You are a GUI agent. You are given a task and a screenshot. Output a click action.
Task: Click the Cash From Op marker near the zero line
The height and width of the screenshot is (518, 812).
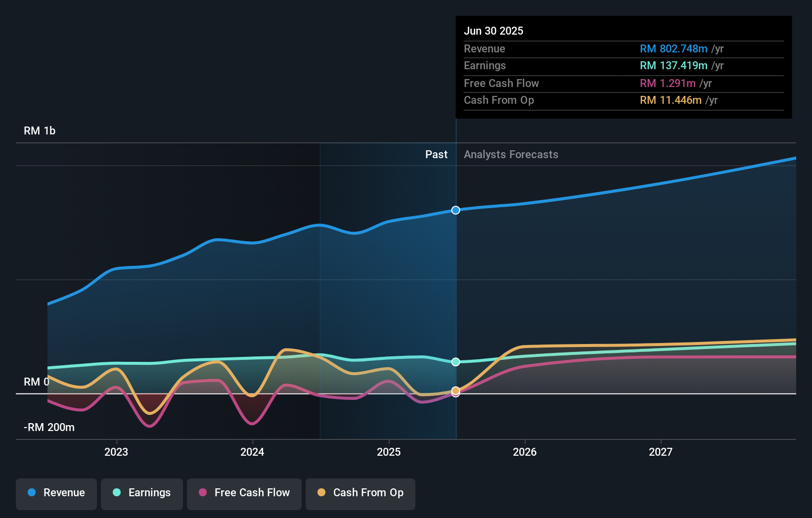click(455, 391)
